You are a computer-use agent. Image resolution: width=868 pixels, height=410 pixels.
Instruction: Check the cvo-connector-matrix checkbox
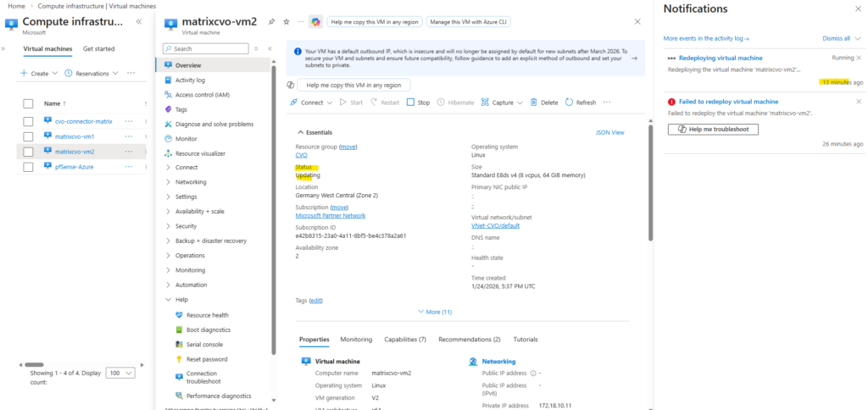pos(28,121)
